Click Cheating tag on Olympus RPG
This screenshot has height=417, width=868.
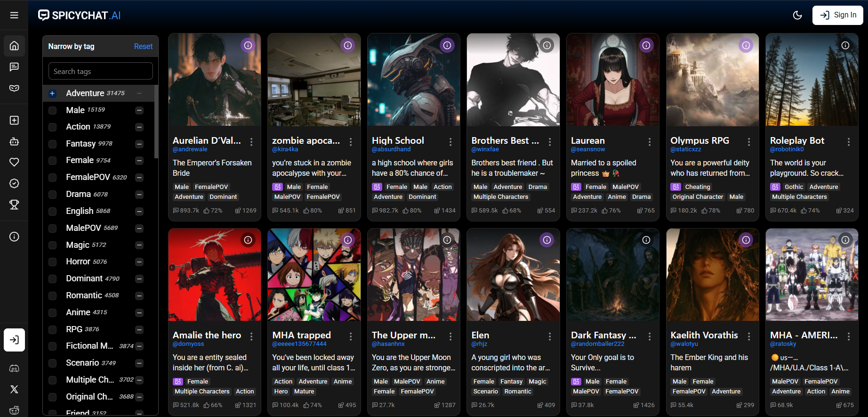point(698,187)
